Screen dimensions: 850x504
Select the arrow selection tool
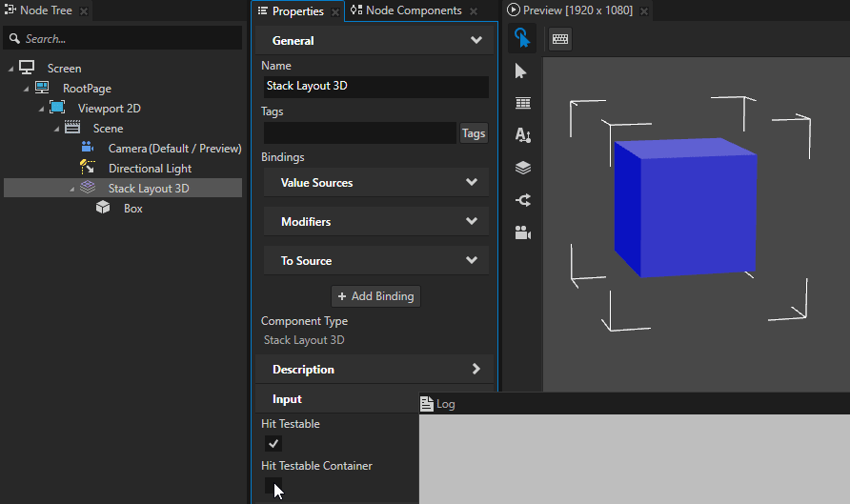pyautogui.click(x=521, y=71)
